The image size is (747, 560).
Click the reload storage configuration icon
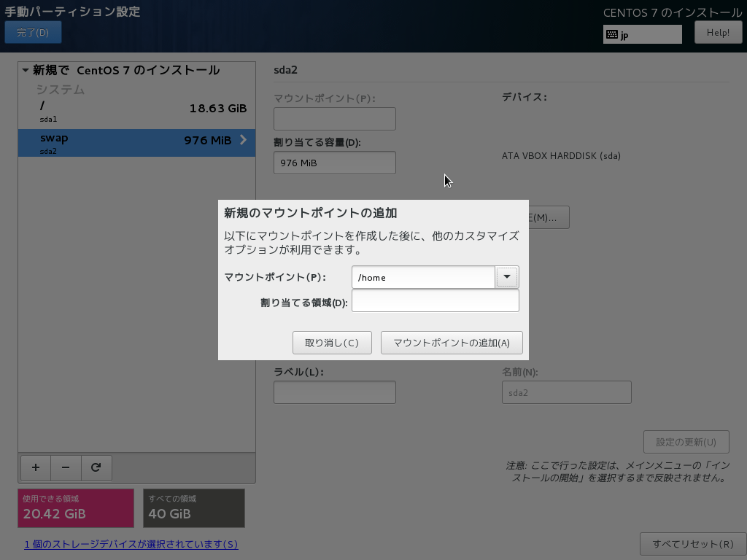[96, 467]
